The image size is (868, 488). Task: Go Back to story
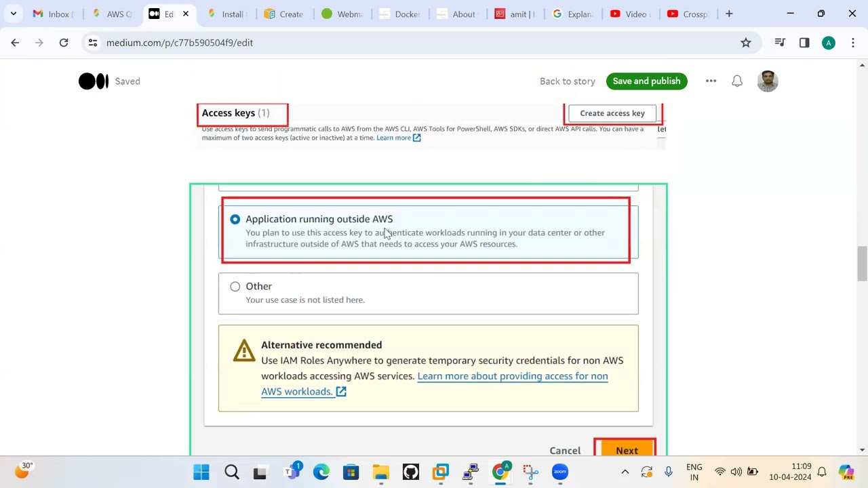(568, 81)
